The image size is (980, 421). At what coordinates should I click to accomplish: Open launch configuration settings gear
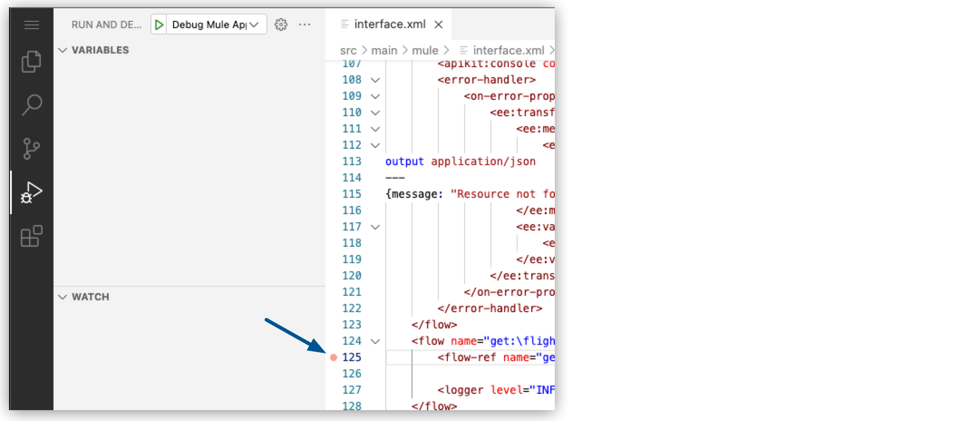(x=281, y=25)
